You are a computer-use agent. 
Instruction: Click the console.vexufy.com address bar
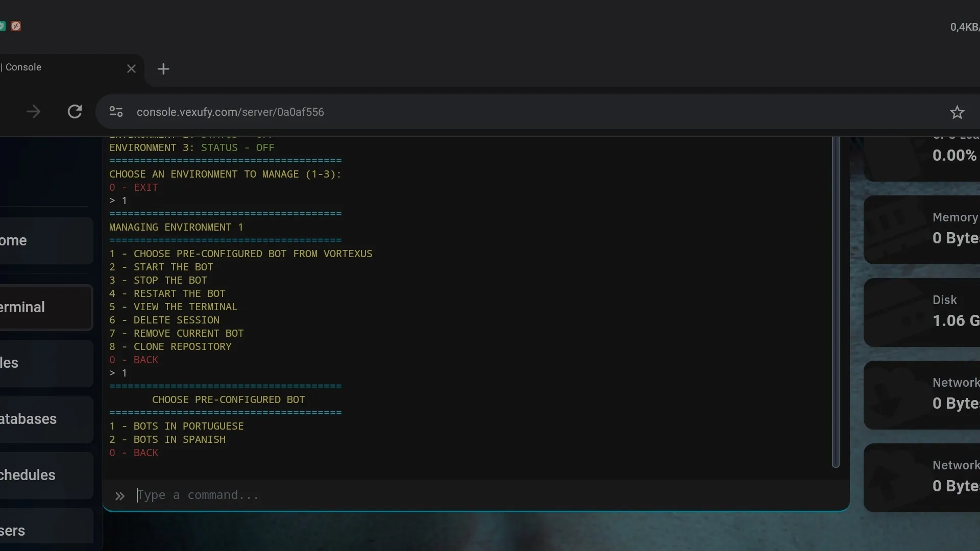231,112
